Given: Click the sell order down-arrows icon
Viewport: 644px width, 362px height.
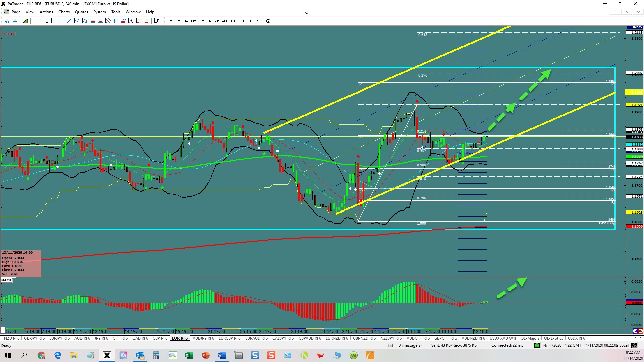Looking at the screenshot, I should [x=7, y=21].
